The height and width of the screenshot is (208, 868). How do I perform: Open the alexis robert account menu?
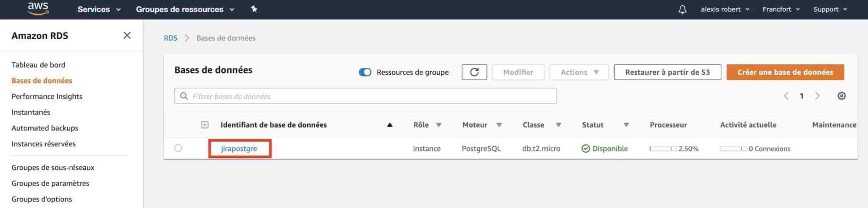coord(725,9)
